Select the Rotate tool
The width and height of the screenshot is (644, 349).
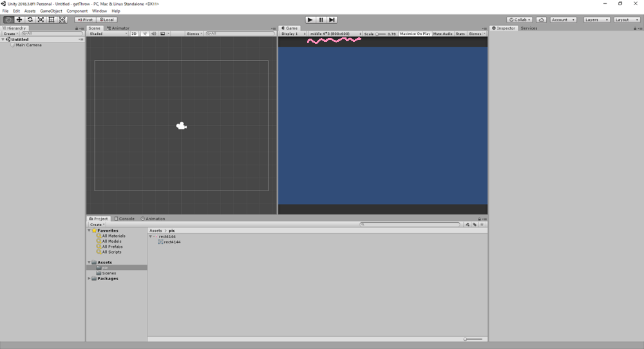(30, 20)
